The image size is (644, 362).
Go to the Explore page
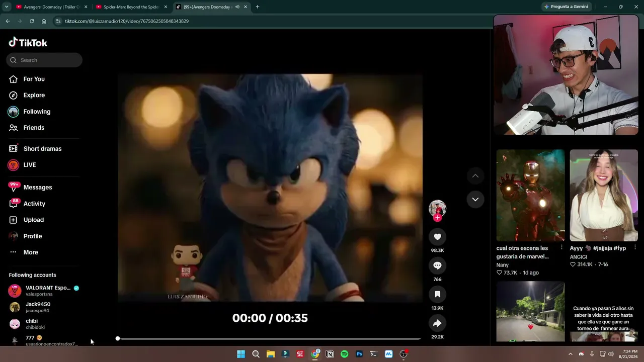click(34, 95)
